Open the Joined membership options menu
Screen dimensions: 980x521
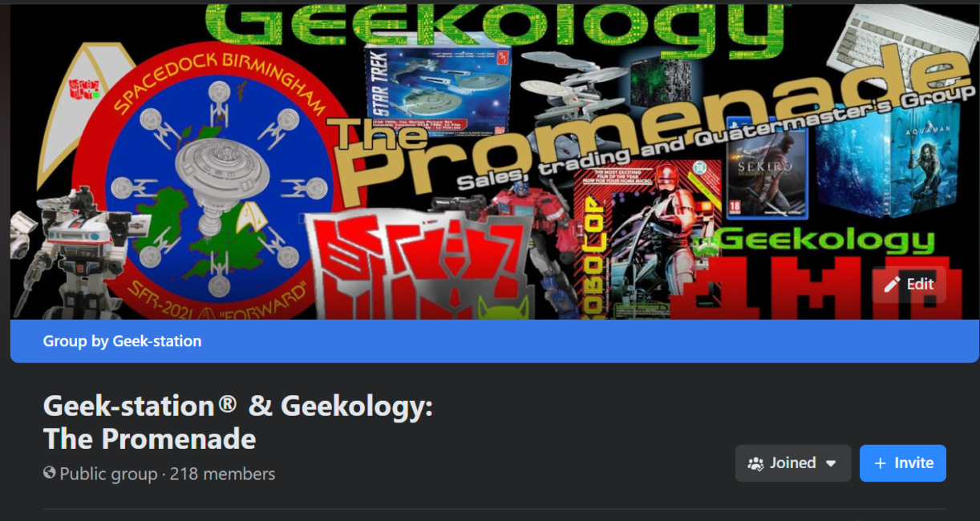click(x=793, y=463)
